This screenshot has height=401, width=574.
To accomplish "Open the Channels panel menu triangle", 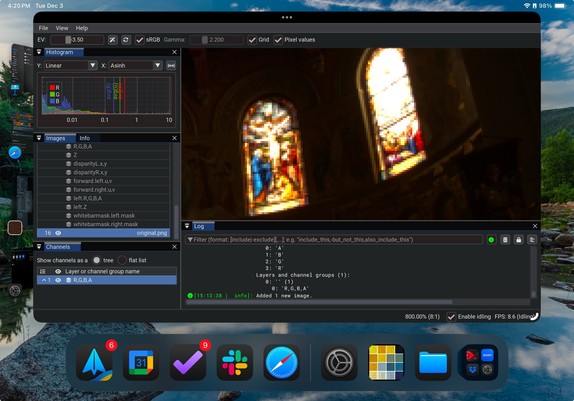I will coord(39,247).
